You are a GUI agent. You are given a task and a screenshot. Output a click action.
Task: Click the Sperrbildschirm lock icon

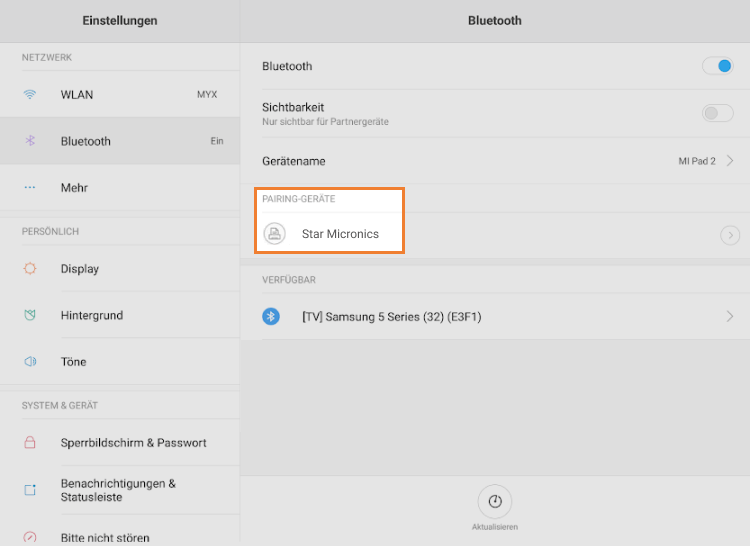tap(30, 443)
